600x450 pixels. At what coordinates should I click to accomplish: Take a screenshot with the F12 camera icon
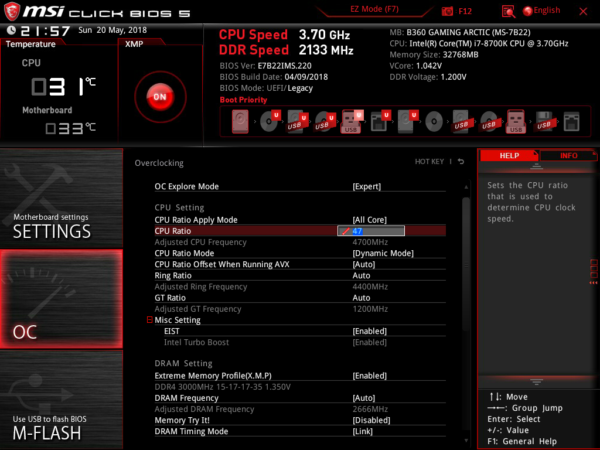coord(447,11)
